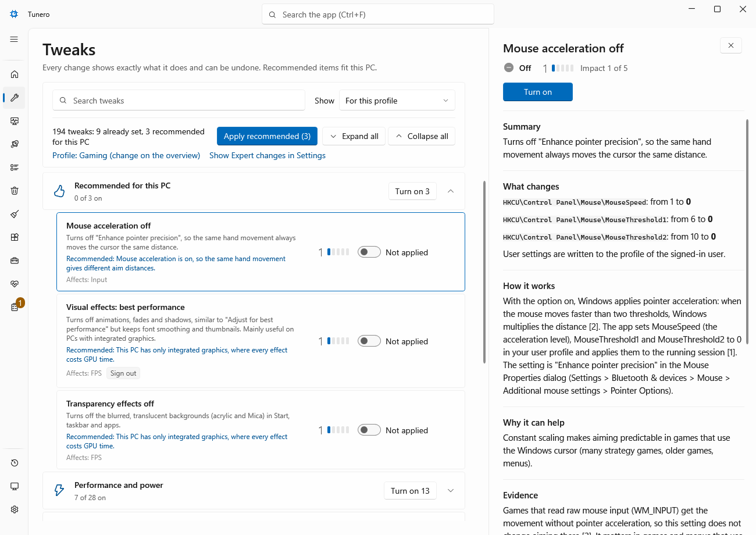
Task: Open the monitor-with-pulse sidebar page
Action: [x=15, y=121]
